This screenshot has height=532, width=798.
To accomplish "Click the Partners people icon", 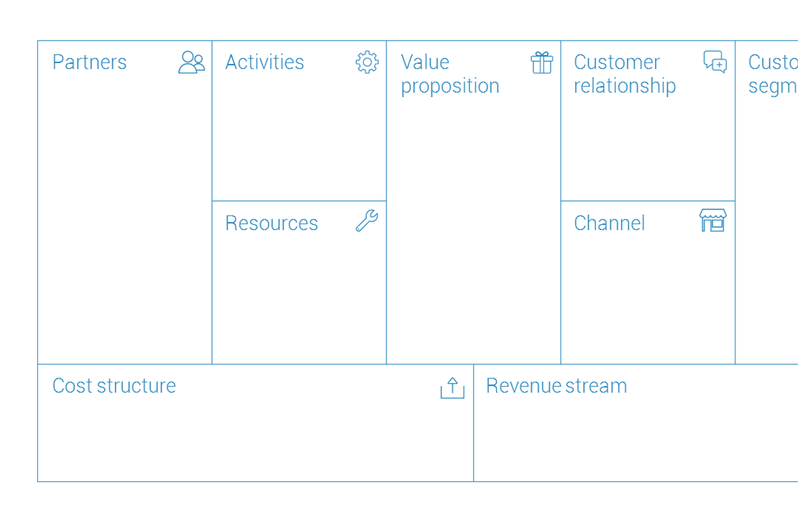I will (x=192, y=62).
